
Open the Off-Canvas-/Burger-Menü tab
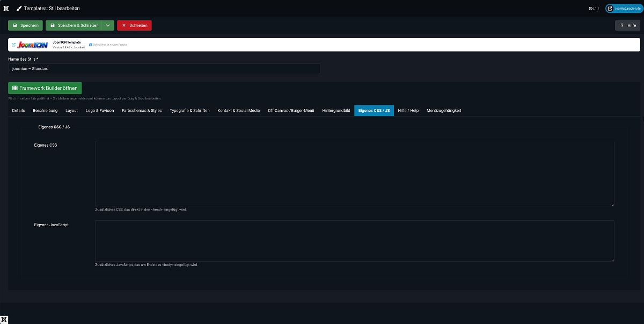click(x=291, y=111)
